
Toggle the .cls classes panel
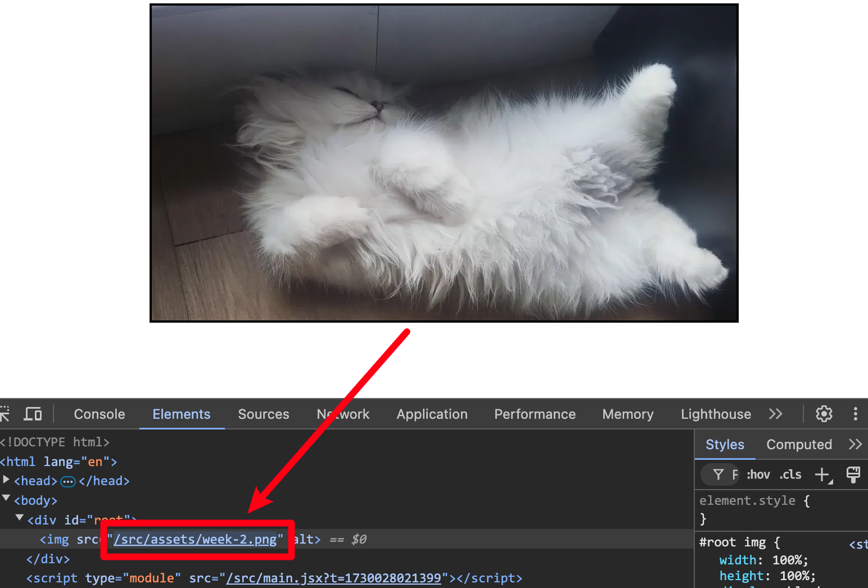(x=790, y=475)
